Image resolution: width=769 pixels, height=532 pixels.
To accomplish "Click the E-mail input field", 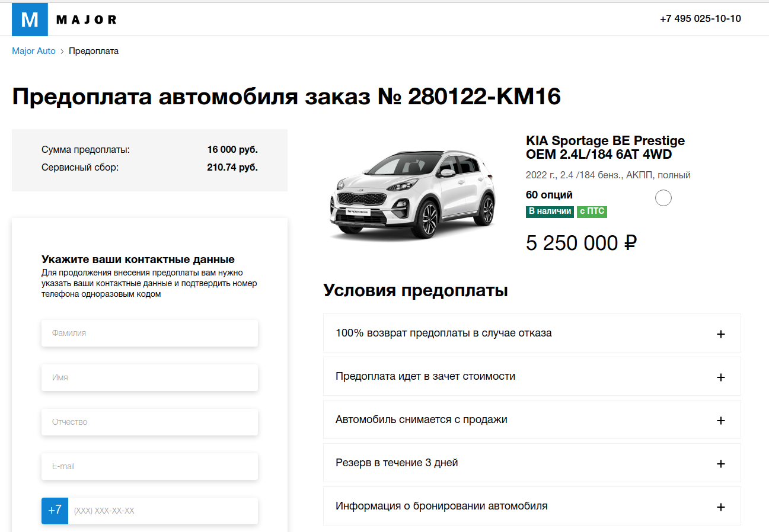I will point(149,466).
